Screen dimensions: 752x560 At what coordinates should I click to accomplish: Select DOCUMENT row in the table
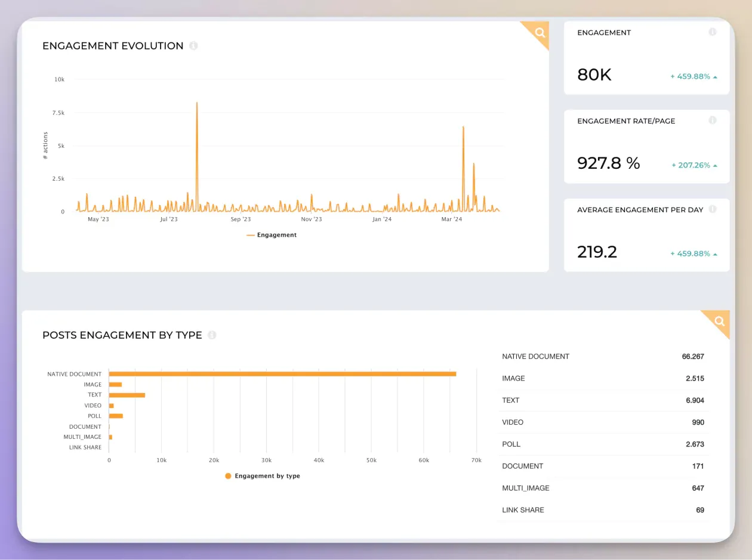[x=603, y=466]
